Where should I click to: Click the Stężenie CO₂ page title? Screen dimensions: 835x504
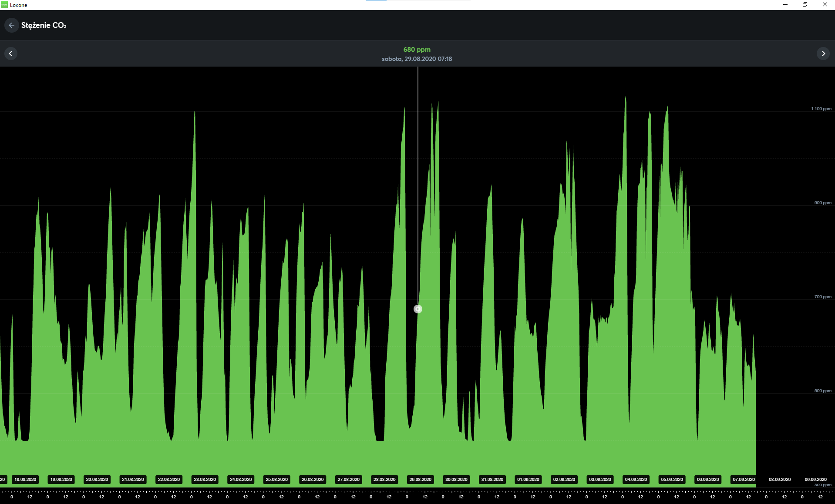(x=44, y=25)
